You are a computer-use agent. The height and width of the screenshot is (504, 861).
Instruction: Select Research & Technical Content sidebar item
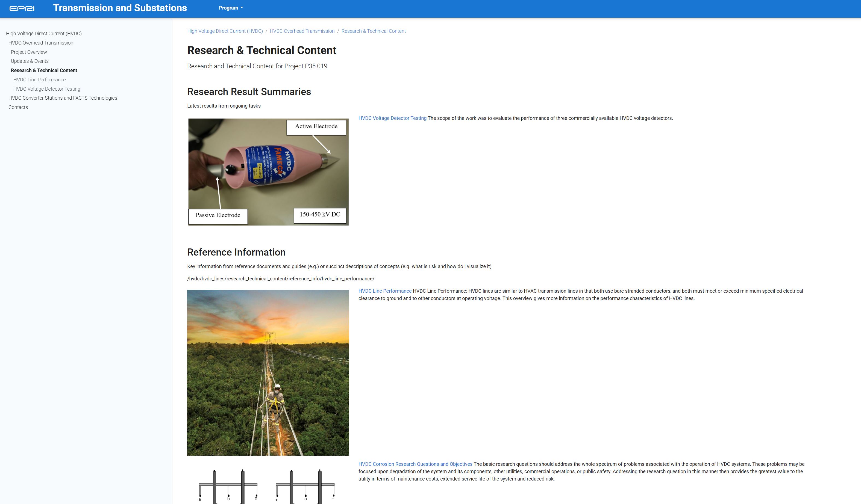[x=44, y=70]
